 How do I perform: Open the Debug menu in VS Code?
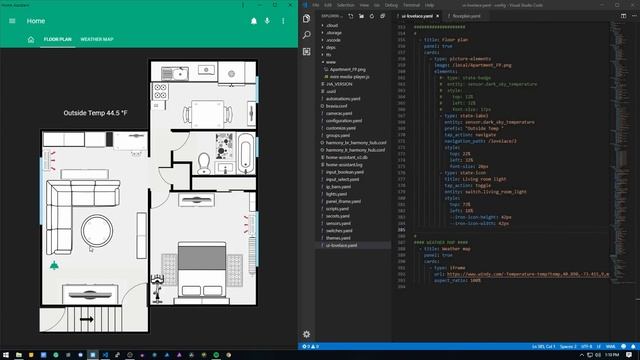(x=391, y=5)
